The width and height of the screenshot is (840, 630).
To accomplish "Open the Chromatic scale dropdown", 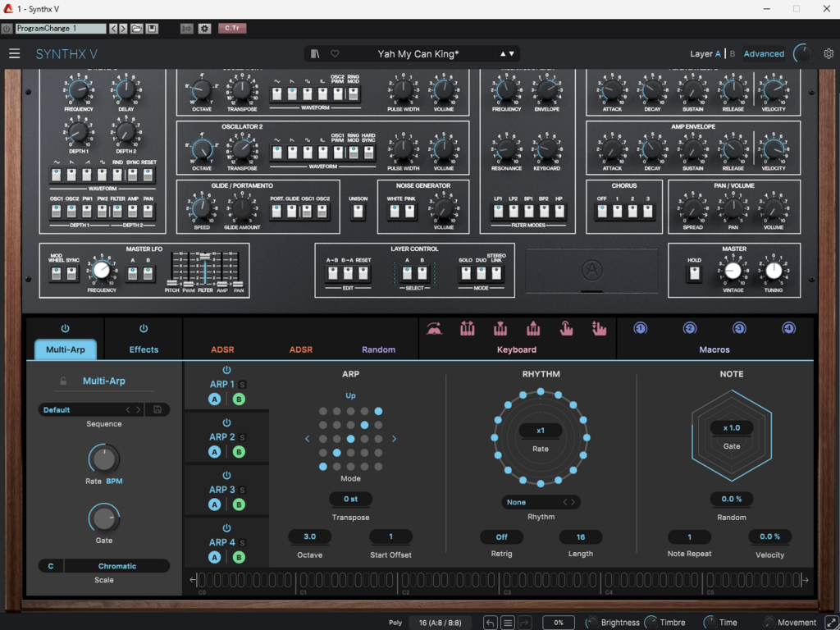I will (117, 566).
